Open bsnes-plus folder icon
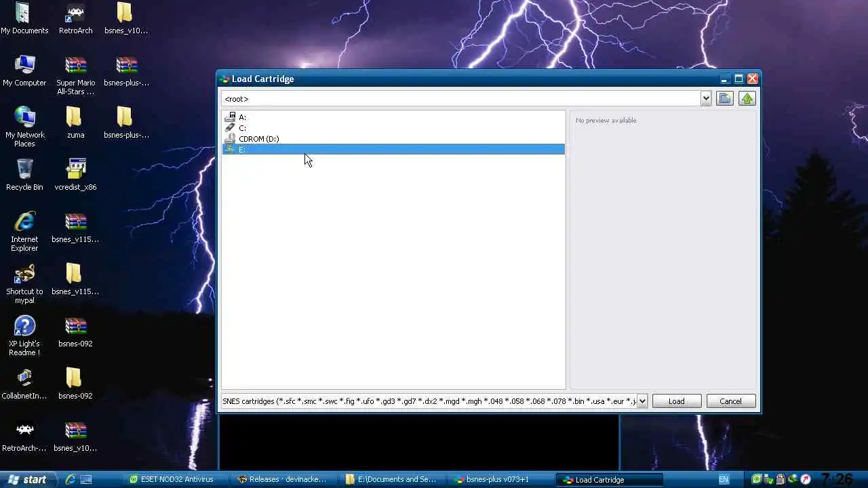This screenshot has height=488, width=868. (126, 123)
